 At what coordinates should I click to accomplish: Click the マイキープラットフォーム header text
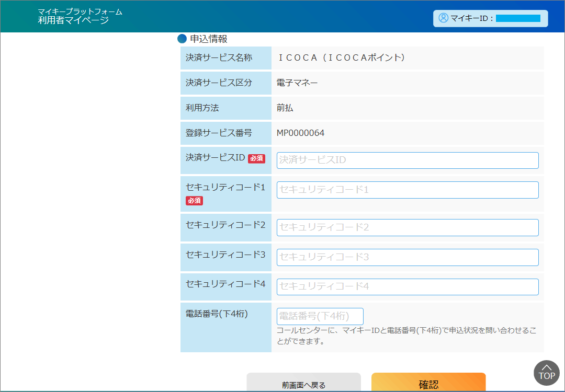80,11
